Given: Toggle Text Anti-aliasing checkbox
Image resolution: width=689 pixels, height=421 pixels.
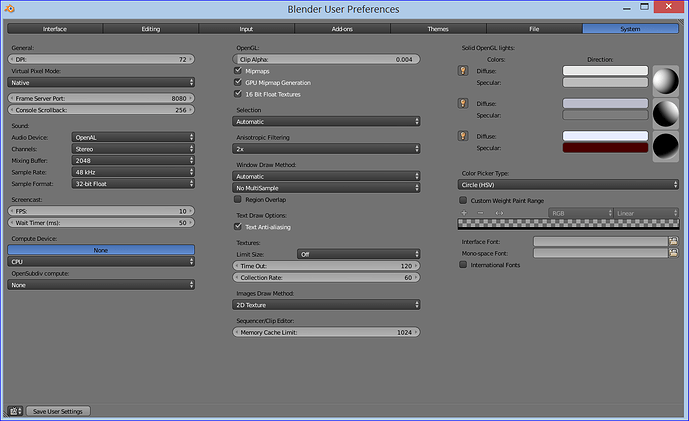Looking at the screenshot, I should 238,226.
